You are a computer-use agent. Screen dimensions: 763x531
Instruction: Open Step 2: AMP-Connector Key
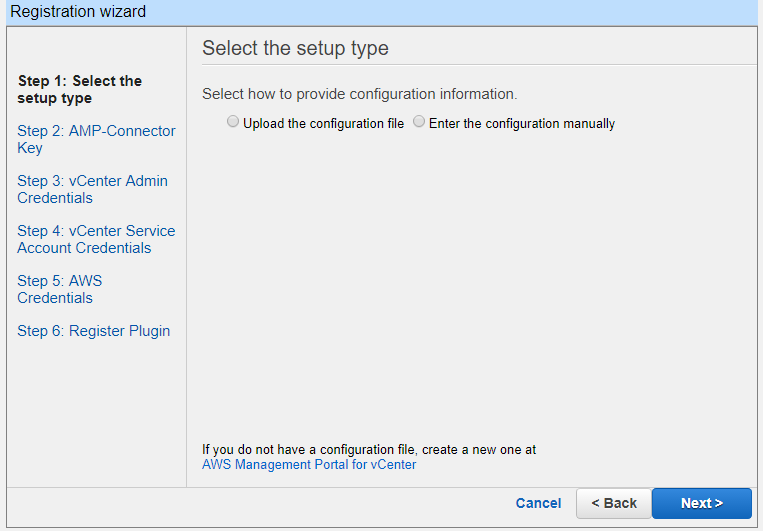(96, 139)
